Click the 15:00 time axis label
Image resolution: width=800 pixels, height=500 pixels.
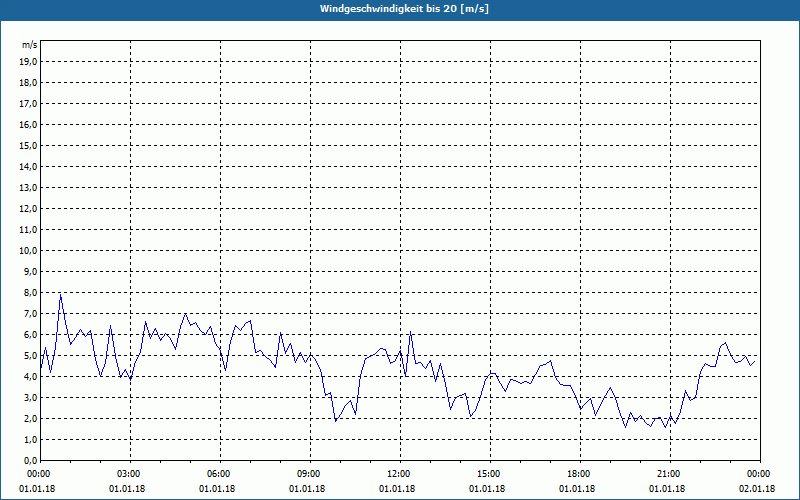(490, 474)
